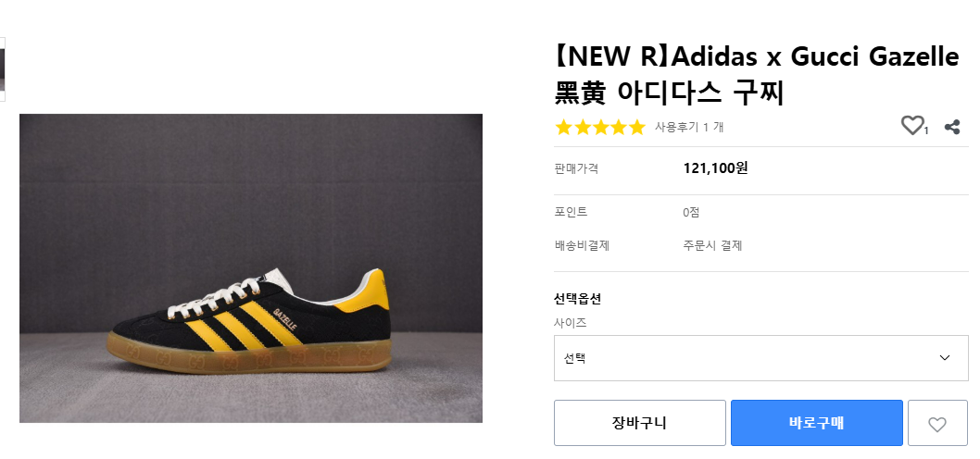
Task: Click the heart like icon near the title
Action: [x=912, y=126]
